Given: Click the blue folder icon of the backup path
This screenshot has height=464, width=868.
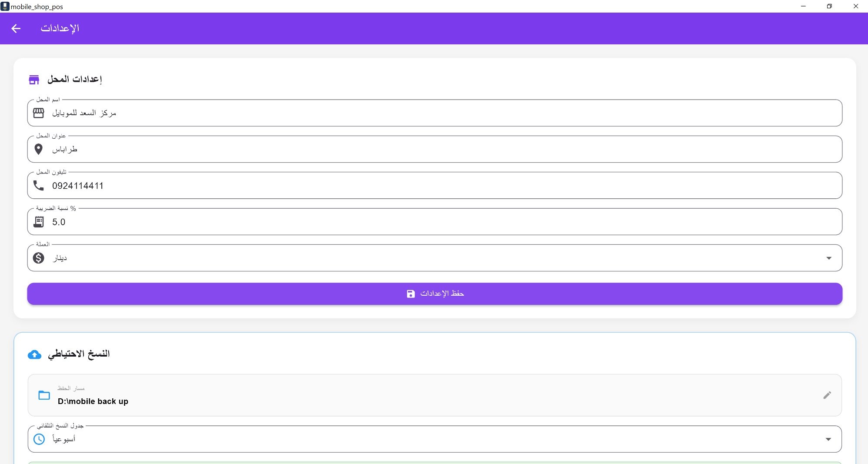Looking at the screenshot, I should click(x=44, y=395).
